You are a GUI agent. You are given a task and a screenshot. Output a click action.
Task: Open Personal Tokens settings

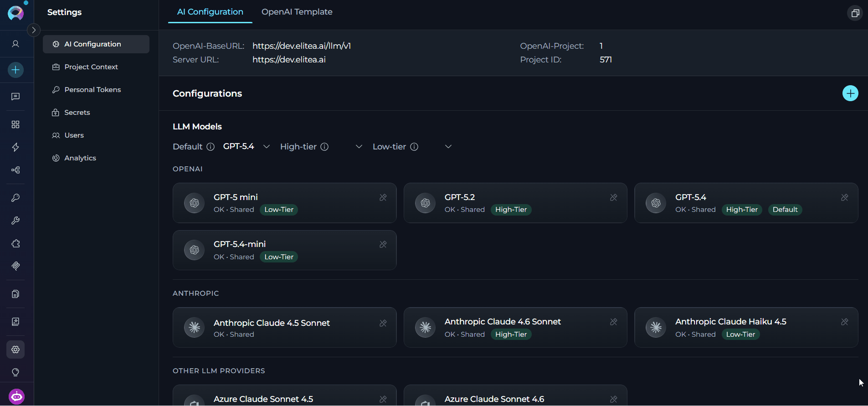[96, 90]
